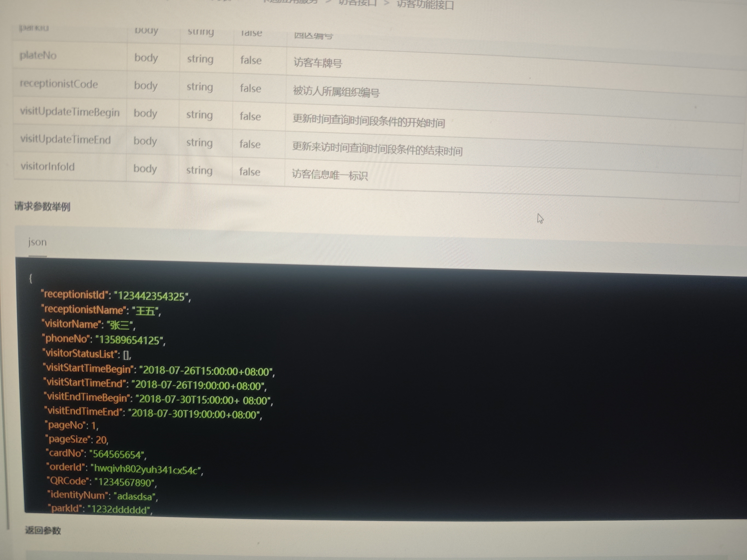Open the 访客接口 breadcrumb link
The width and height of the screenshot is (747, 560).
[x=357, y=3]
